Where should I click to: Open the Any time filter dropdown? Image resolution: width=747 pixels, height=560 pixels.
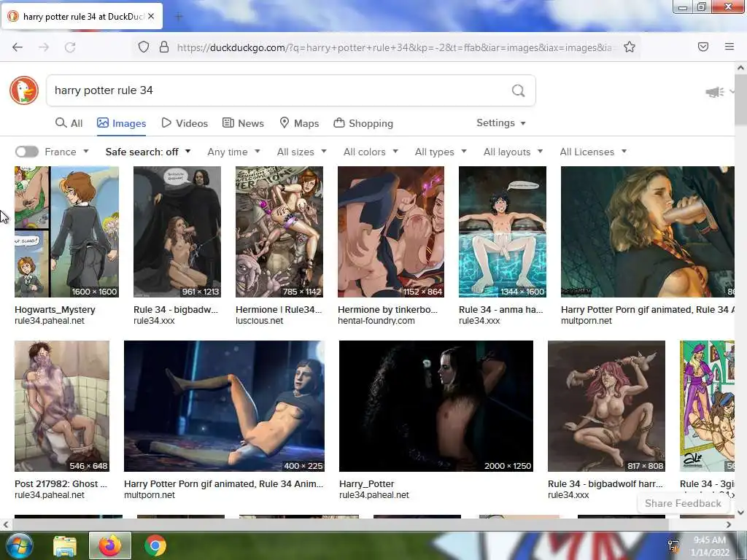[x=233, y=152]
